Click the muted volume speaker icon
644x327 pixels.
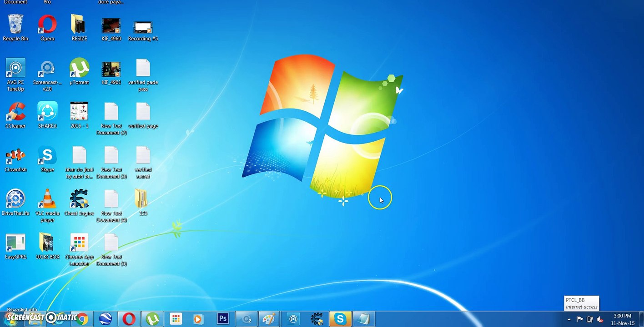[600, 319]
